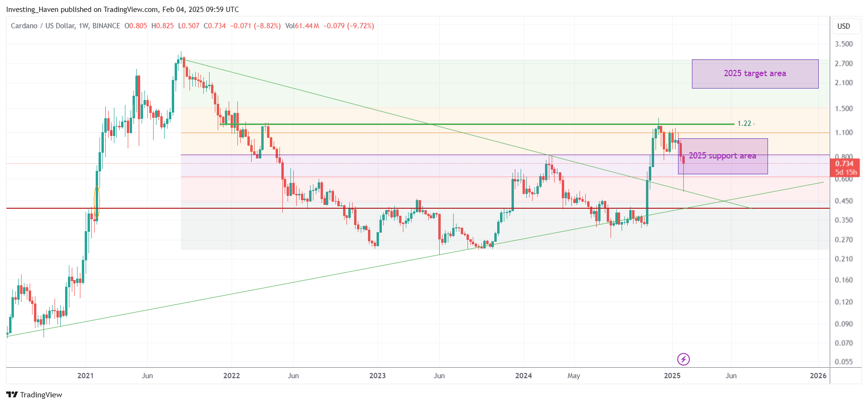
Task: Click the Vol 61.44M value
Action: (x=302, y=26)
